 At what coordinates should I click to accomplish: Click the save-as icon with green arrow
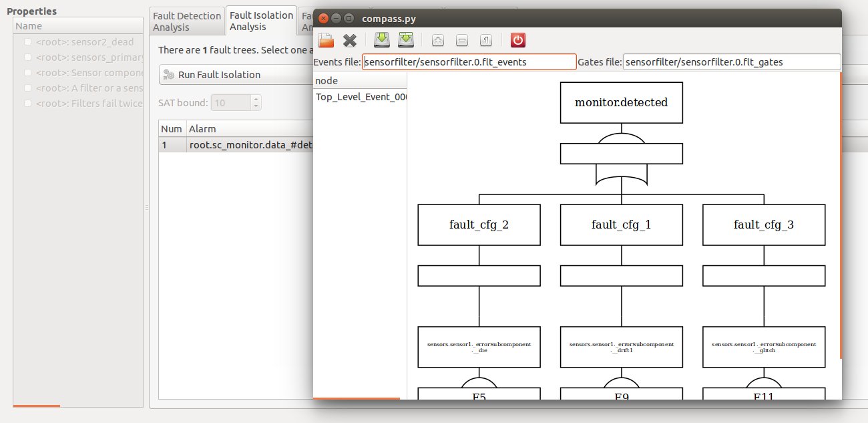click(x=405, y=40)
